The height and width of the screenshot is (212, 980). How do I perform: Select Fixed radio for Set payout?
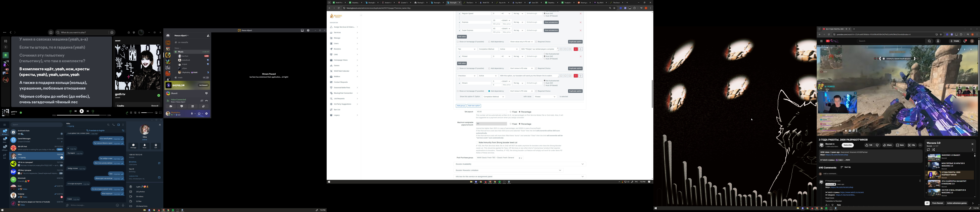click(511, 112)
